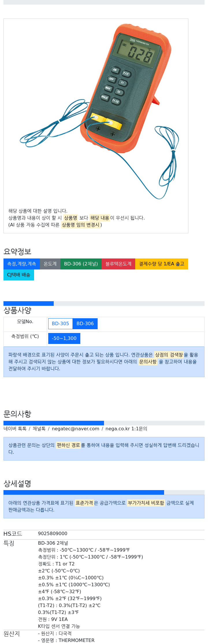This screenshot has height=644, width=208.
Task: Choose the BD-305 model option
Action: pos(60,323)
